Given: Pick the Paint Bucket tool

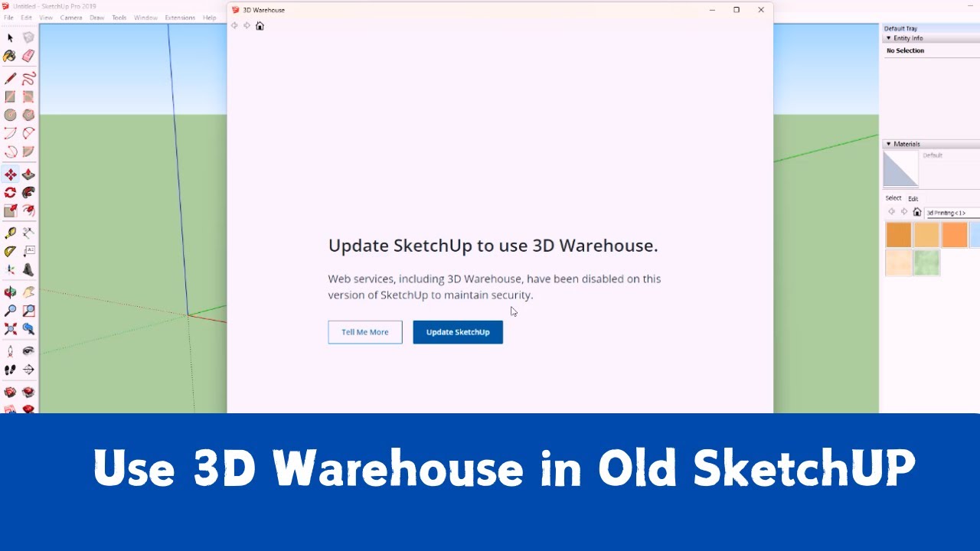Looking at the screenshot, I should [10, 56].
